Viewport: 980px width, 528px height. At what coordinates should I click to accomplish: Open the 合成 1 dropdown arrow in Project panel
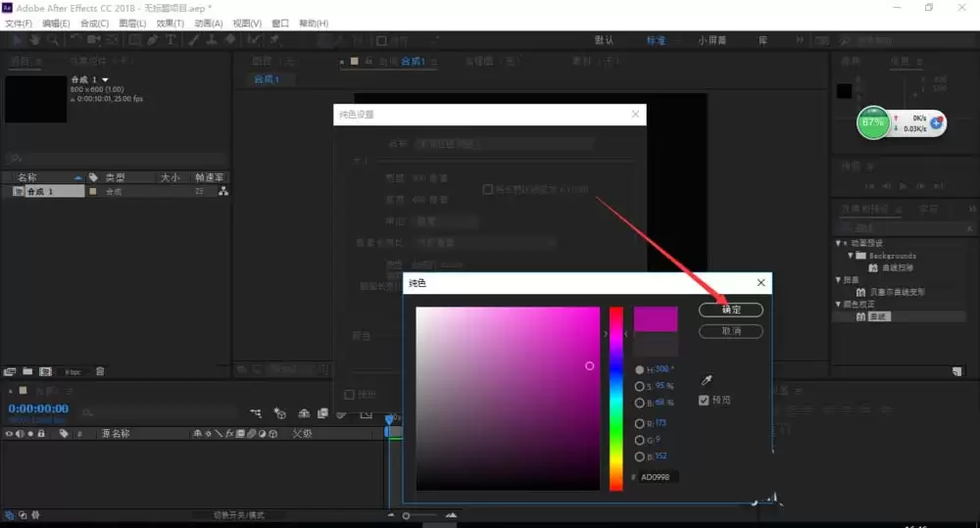pyautogui.click(x=105, y=79)
